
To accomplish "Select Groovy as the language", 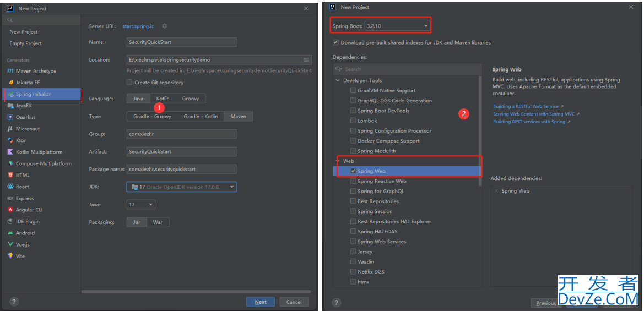I will [x=191, y=99].
